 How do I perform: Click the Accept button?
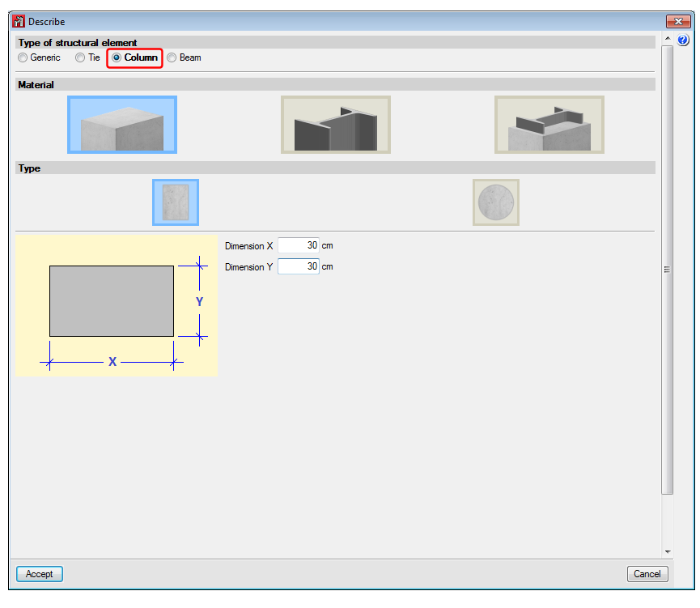tap(40, 574)
